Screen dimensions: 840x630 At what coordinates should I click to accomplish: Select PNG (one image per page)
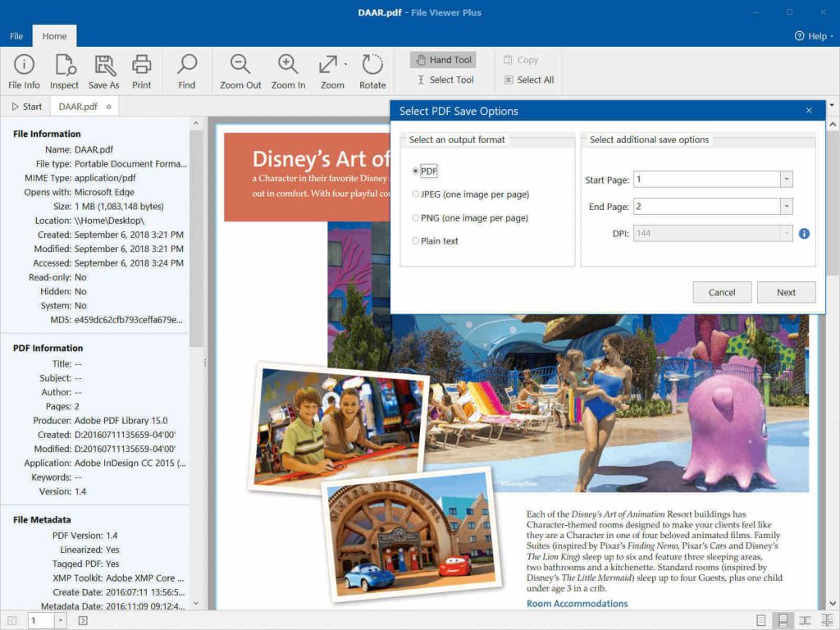(416, 218)
